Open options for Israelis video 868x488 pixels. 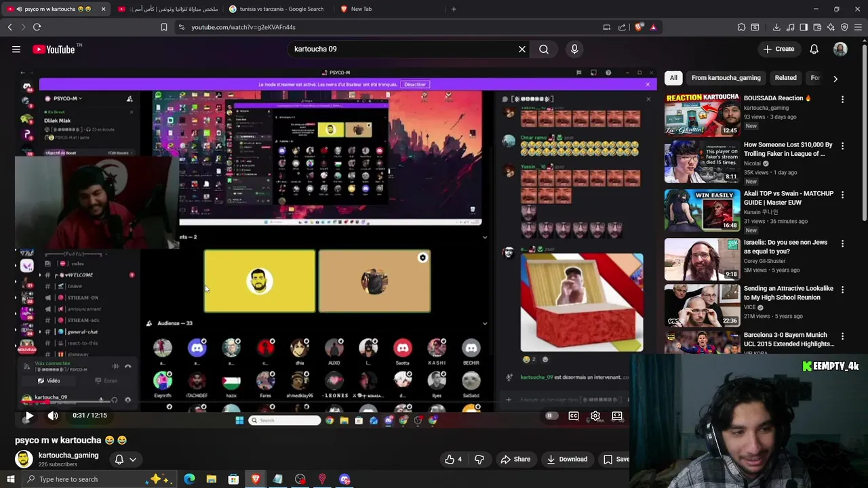click(x=842, y=243)
